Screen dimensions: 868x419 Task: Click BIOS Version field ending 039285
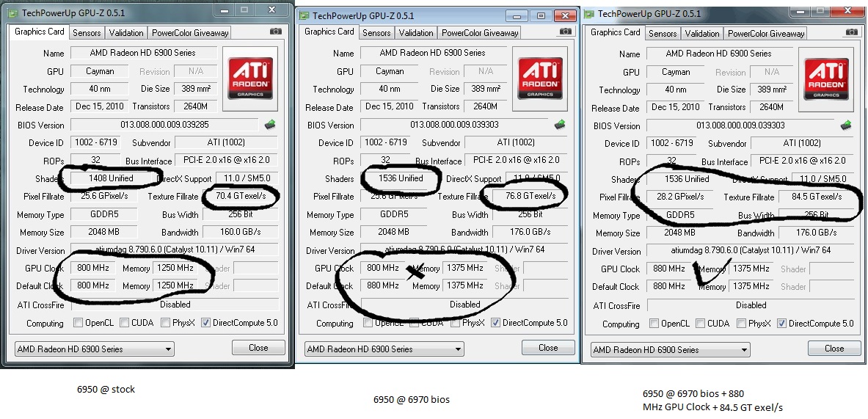[164, 125]
